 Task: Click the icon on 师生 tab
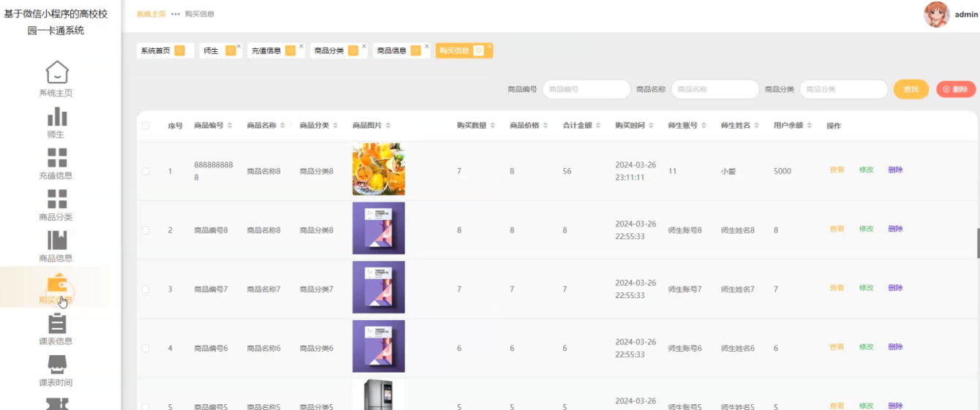click(x=230, y=50)
